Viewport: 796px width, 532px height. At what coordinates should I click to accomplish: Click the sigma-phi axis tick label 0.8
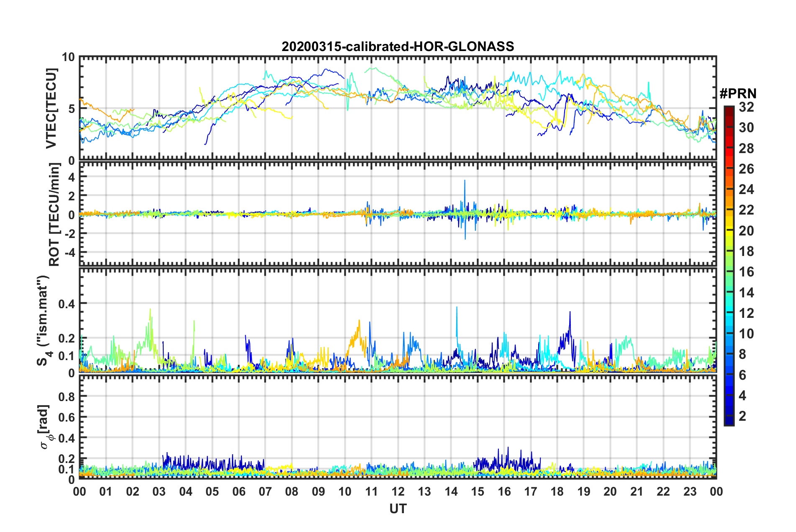click(67, 396)
